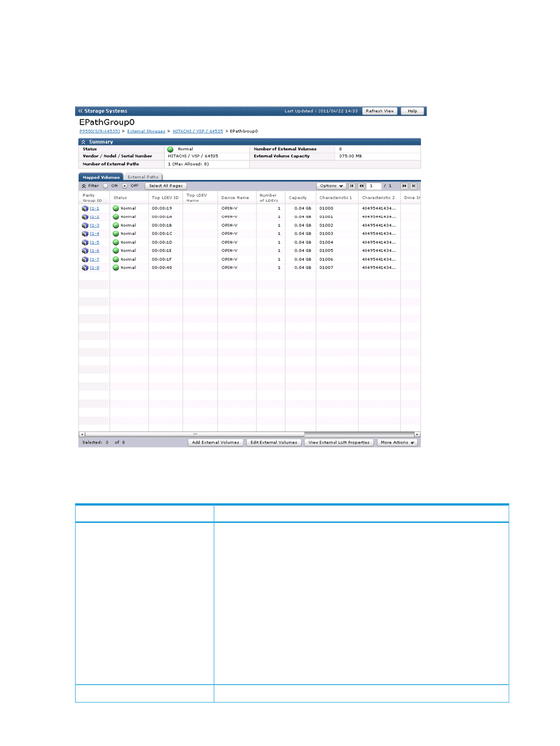Click parity group icon for E1-3
The height and width of the screenshot is (746, 560).
click(85, 226)
